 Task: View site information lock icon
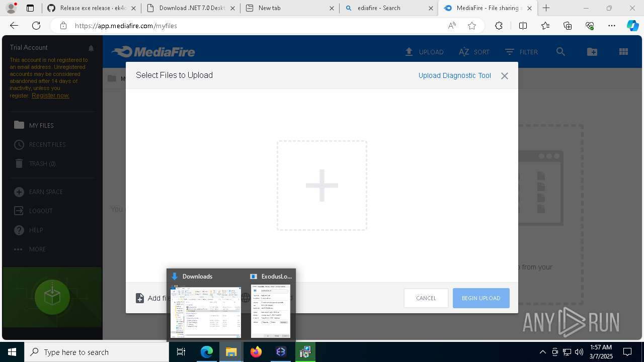tap(63, 26)
